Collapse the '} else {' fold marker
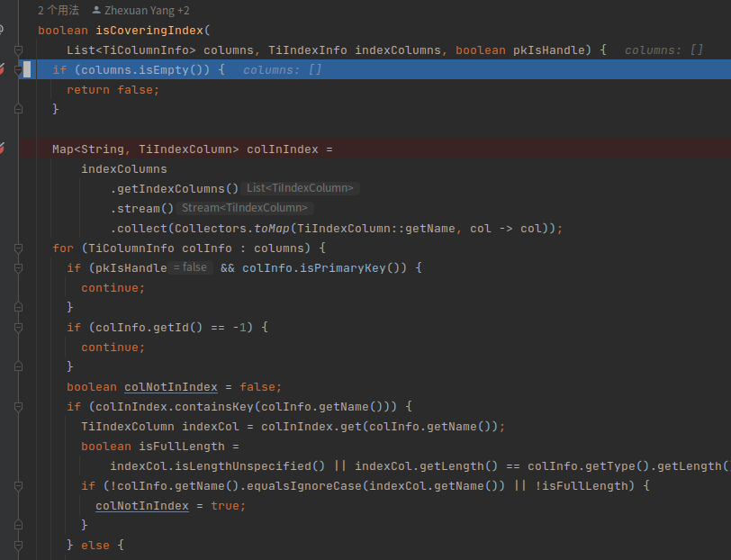Image resolution: width=731 pixels, height=560 pixels. click(18, 545)
